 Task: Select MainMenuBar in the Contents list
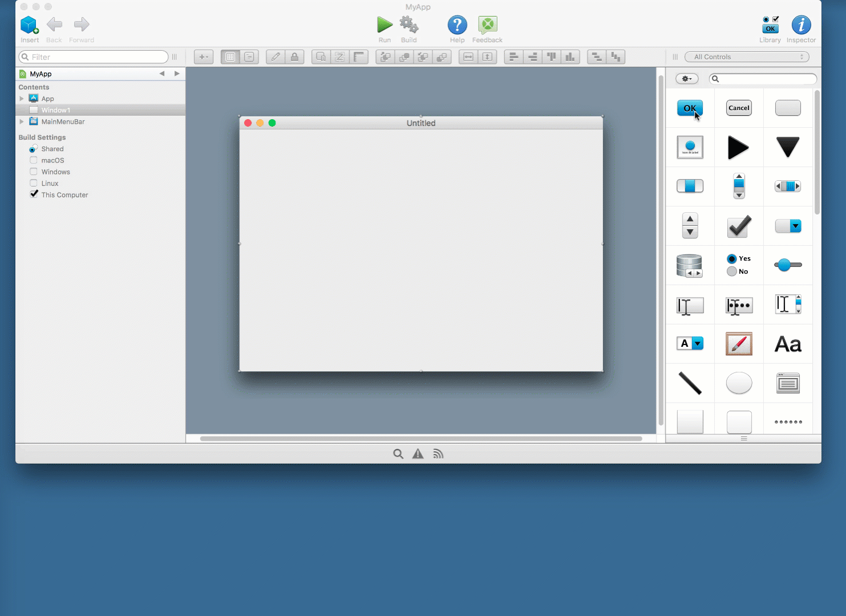coord(64,121)
